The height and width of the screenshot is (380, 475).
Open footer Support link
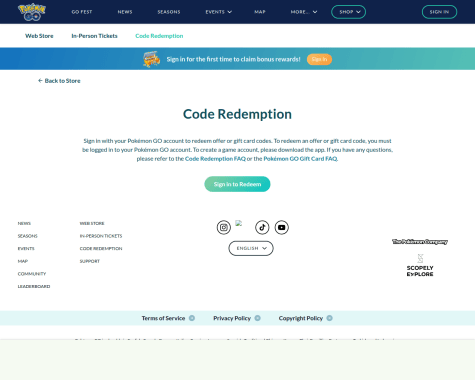90,261
